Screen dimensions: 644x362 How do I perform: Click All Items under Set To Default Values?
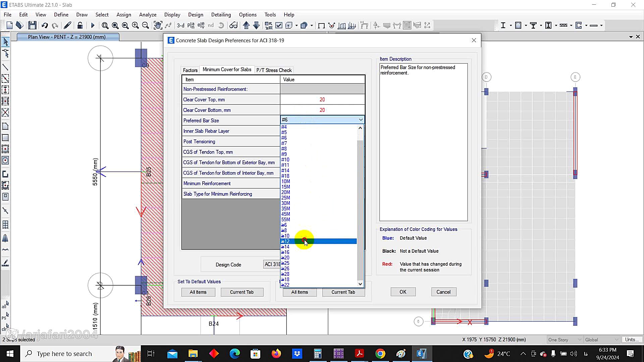198,292
